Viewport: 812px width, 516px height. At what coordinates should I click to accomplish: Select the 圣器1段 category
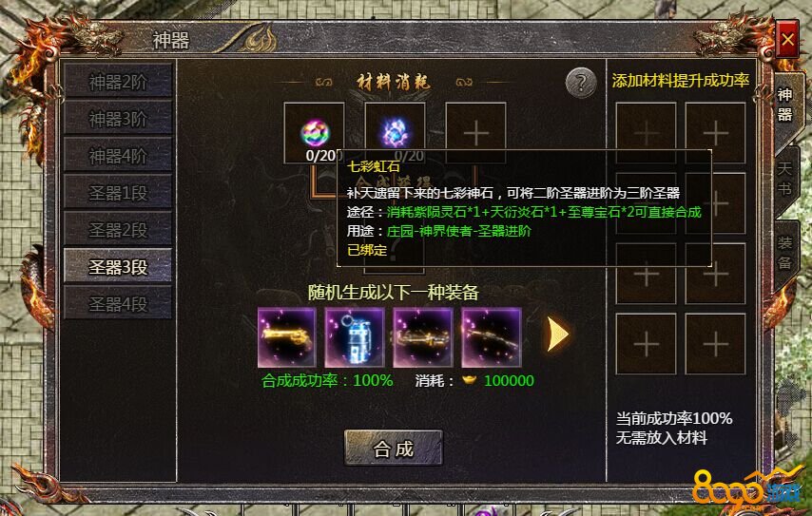tap(118, 193)
